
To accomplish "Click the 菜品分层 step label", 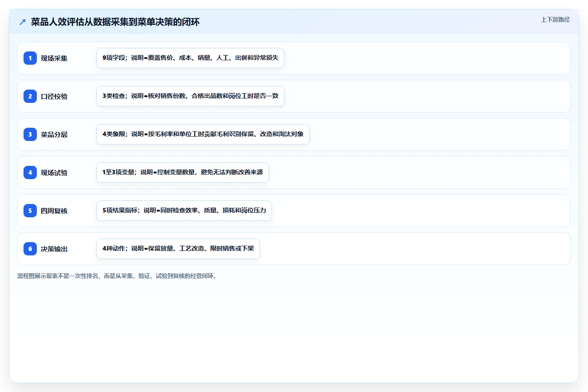I will pyautogui.click(x=54, y=134).
